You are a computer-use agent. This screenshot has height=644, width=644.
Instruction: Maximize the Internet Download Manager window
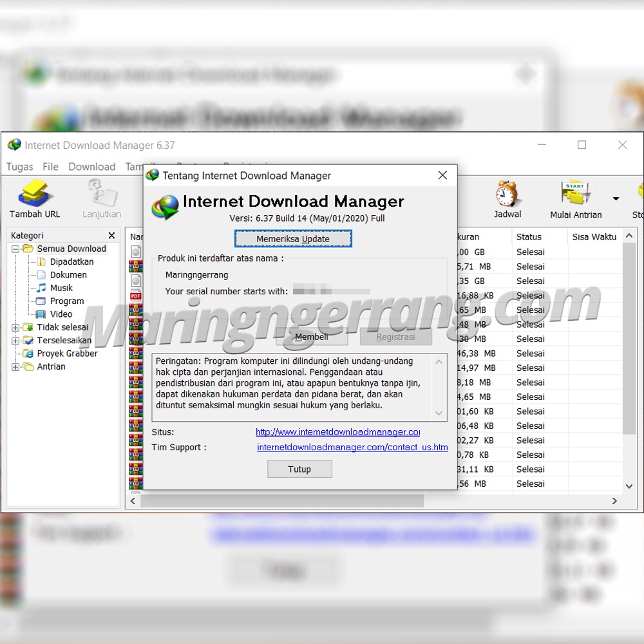(582, 144)
